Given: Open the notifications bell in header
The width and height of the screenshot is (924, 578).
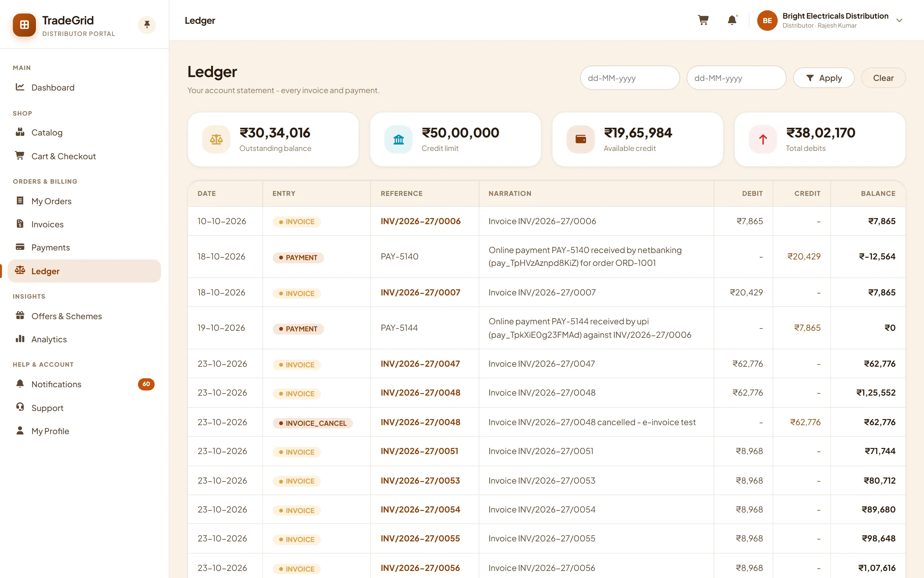Looking at the screenshot, I should pyautogui.click(x=732, y=20).
